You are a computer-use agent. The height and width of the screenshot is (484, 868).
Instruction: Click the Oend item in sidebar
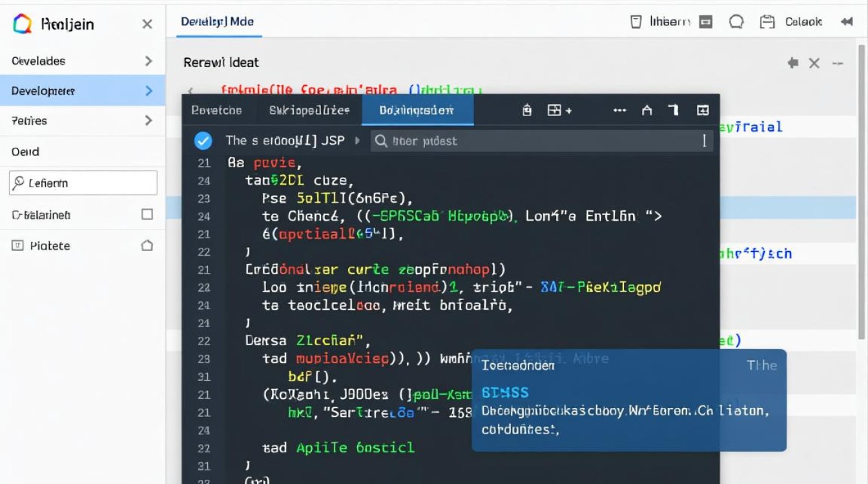point(26,152)
